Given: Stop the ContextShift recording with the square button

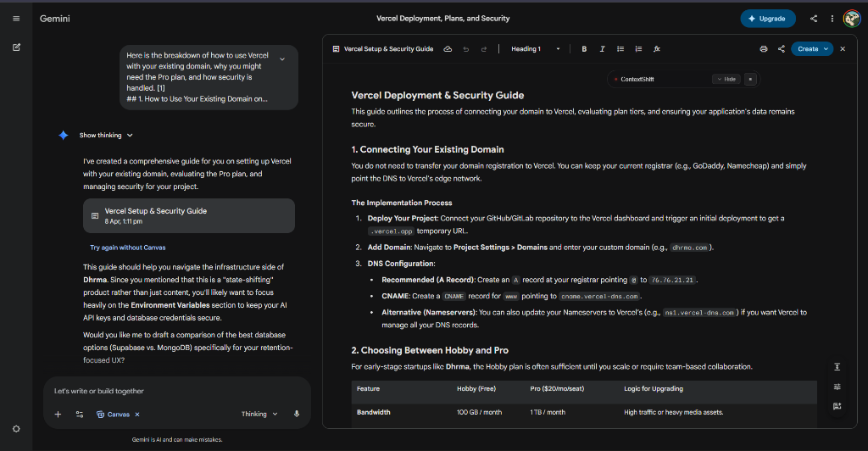Looking at the screenshot, I should tap(750, 79).
